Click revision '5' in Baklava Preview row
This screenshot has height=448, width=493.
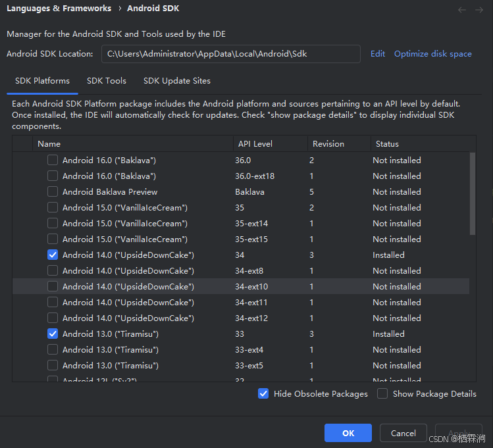pyautogui.click(x=311, y=191)
